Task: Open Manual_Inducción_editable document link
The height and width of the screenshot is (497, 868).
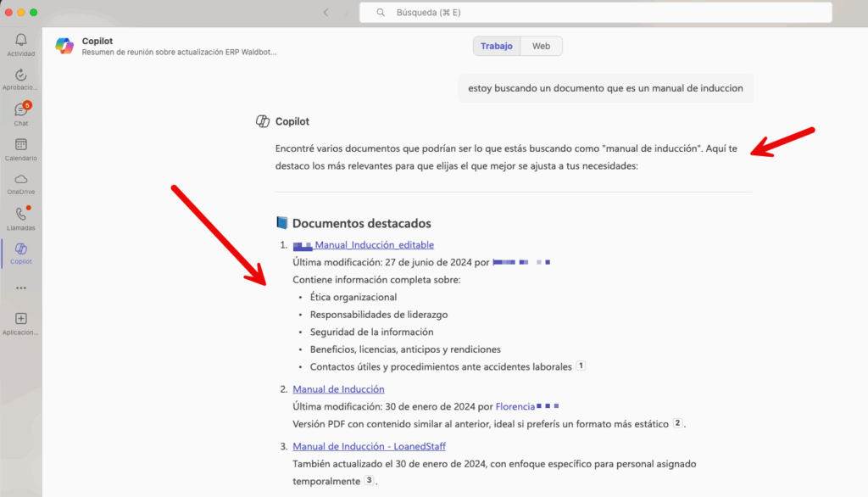Action: pos(374,245)
